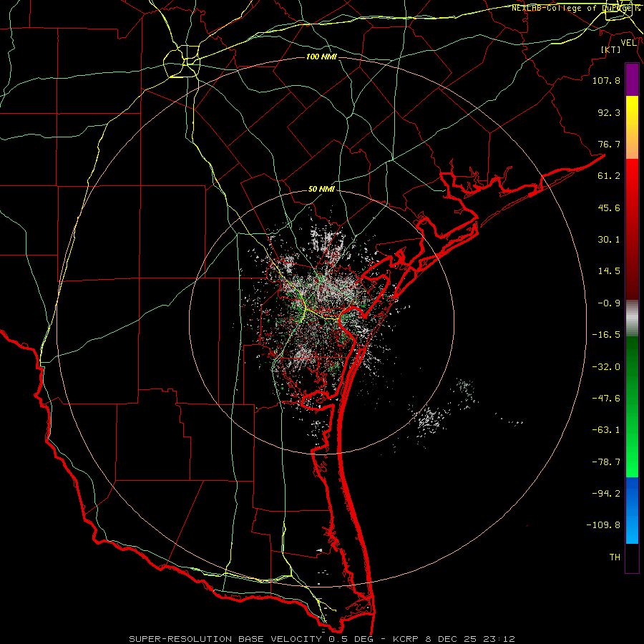644x644 pixels.
Task: Click the VEL legend title
Action: tap(629, 43)
